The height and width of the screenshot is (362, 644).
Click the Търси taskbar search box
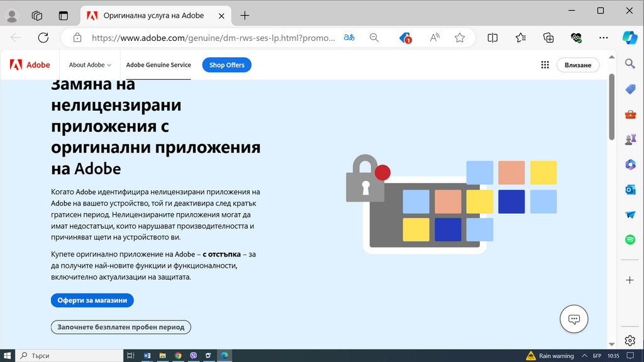click(69, 356)
